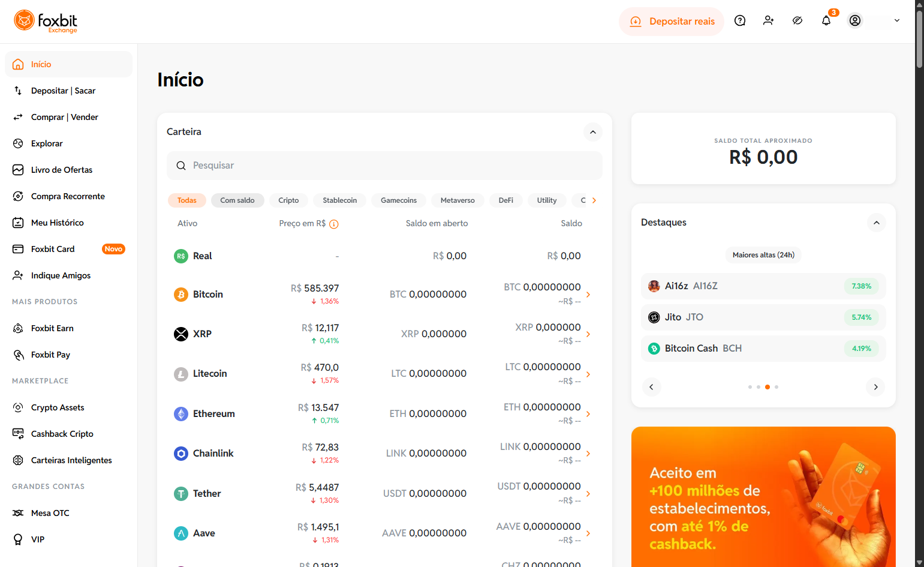Select Explorar in the sidebar
The width and height of the screenshot is (924, 567).
click(68, 143)
